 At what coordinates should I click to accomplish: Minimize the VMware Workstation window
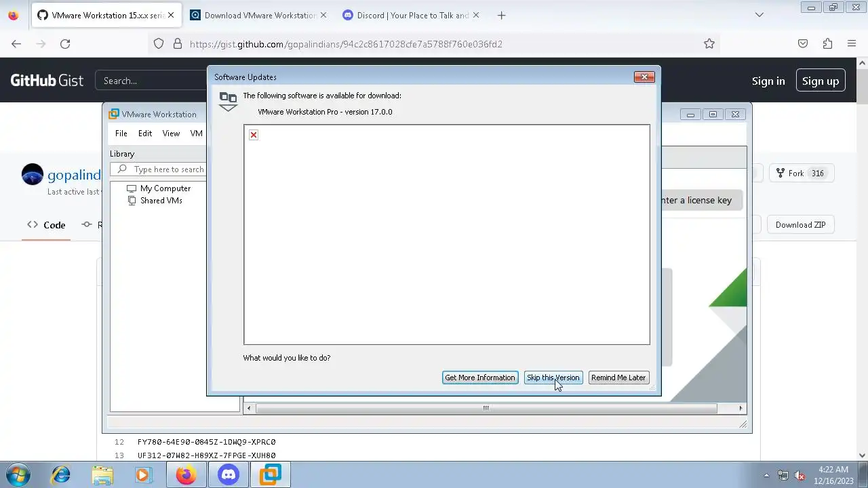coord(690,114)
